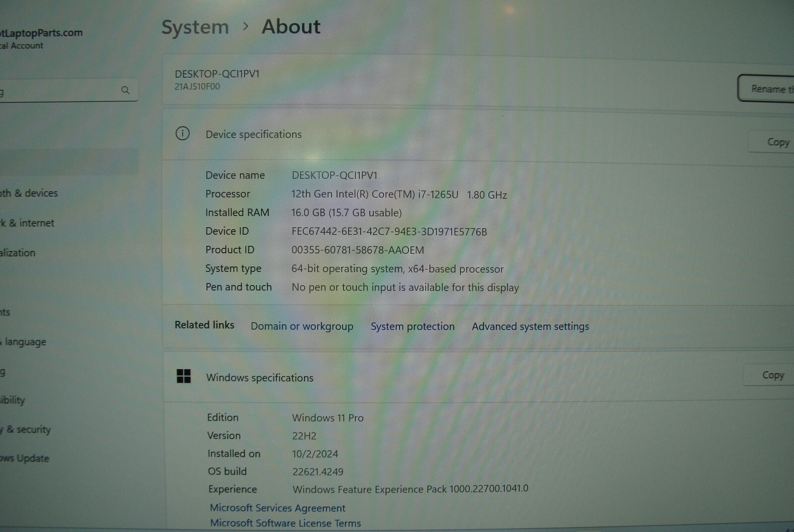Screen dimensions: 794x532
Task: Select the Edition value Windows 11 Pro
Action: coord(328,418)
